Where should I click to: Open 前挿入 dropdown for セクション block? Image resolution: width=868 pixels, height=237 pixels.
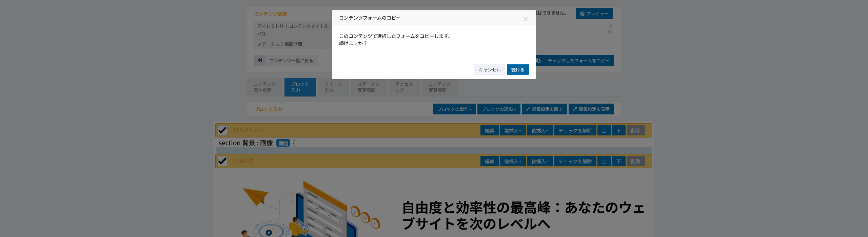pos(513,131)
